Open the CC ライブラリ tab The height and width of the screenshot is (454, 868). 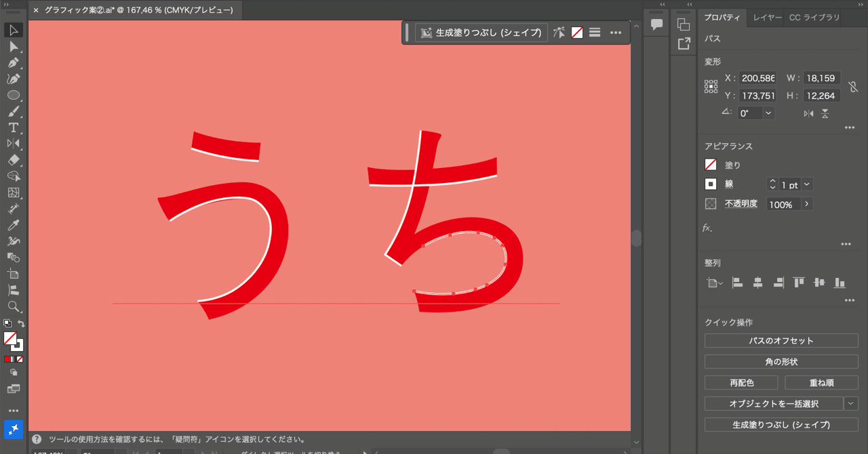(x=814, y=18)
